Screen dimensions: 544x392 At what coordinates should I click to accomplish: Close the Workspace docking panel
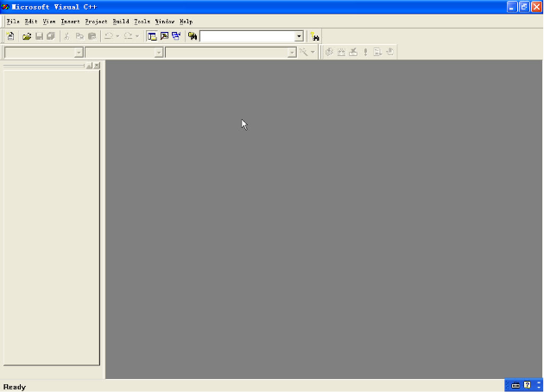[97, 66]
